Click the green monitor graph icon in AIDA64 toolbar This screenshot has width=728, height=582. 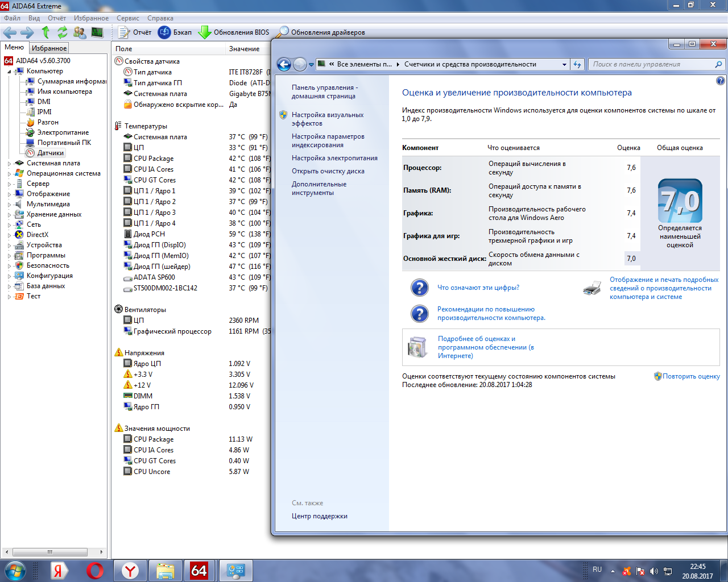[x=97, y=32]
